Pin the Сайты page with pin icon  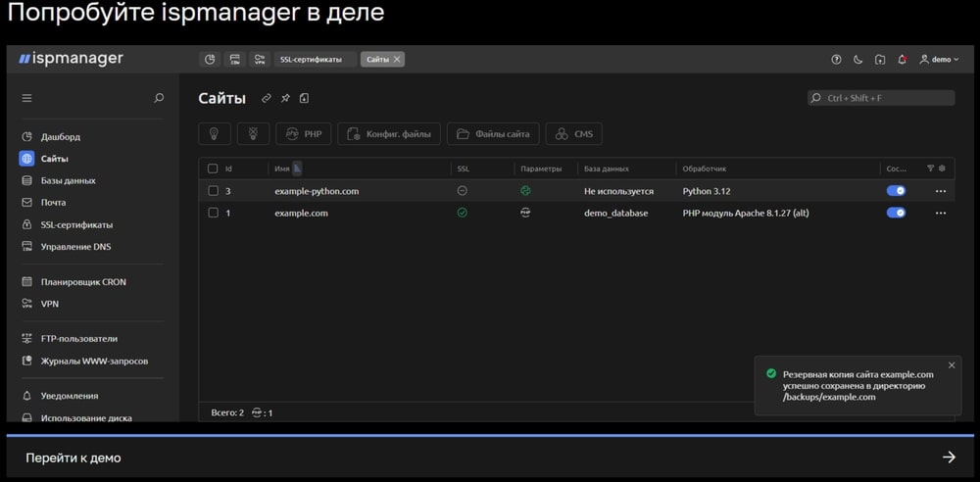(x=285, y=98)
